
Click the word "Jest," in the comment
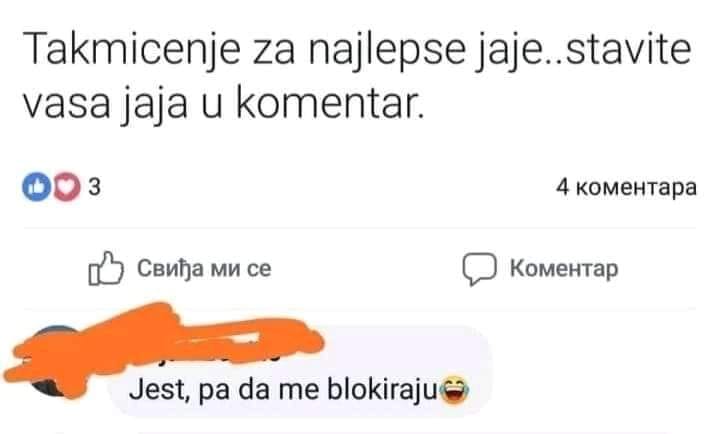[159, 391]
